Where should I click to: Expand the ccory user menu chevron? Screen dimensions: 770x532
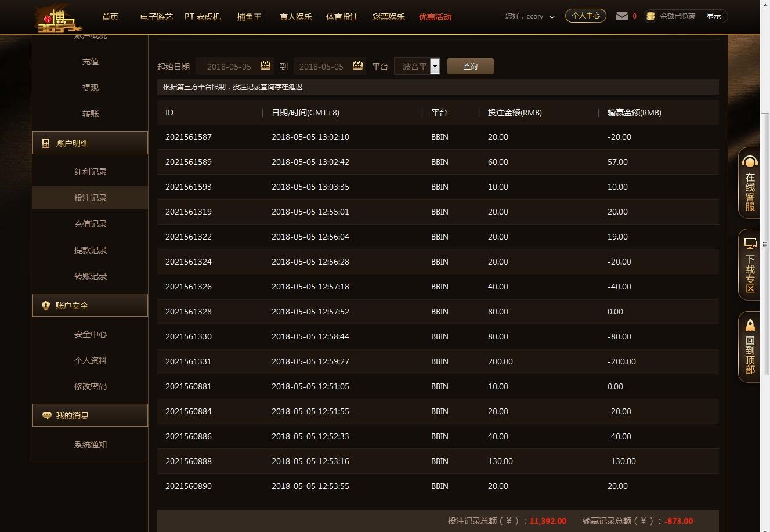(x=552, y=17)
